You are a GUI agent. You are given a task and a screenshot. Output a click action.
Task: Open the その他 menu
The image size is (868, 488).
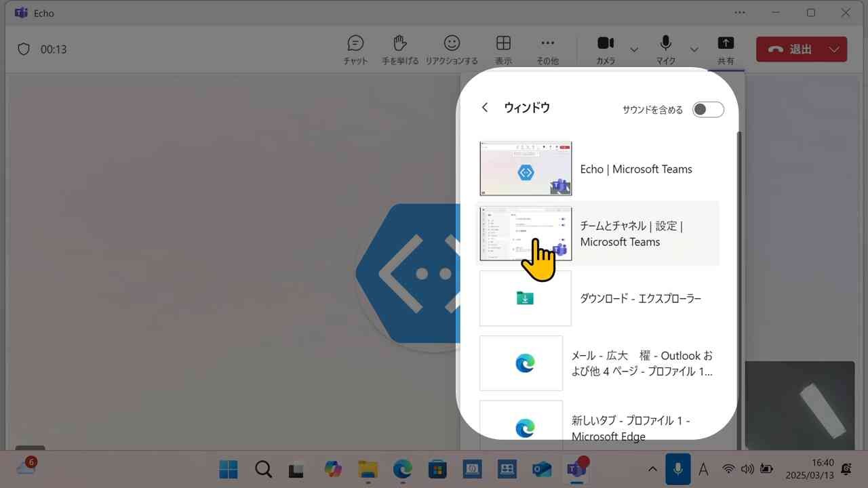[x=547, y=44]
